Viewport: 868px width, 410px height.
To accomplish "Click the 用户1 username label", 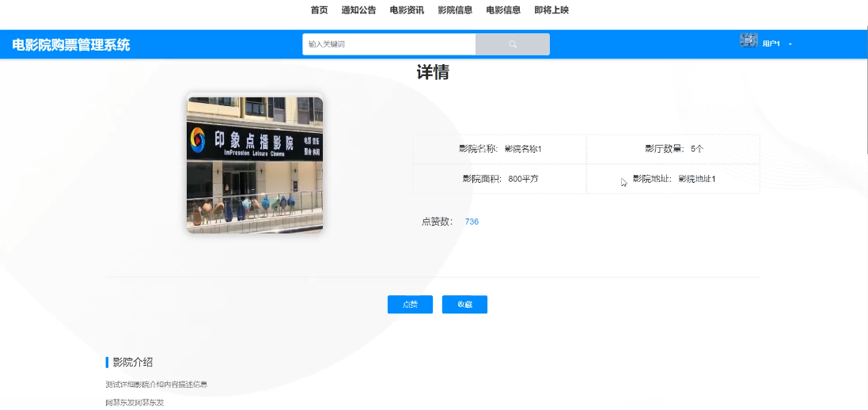I will click(771, 44).
